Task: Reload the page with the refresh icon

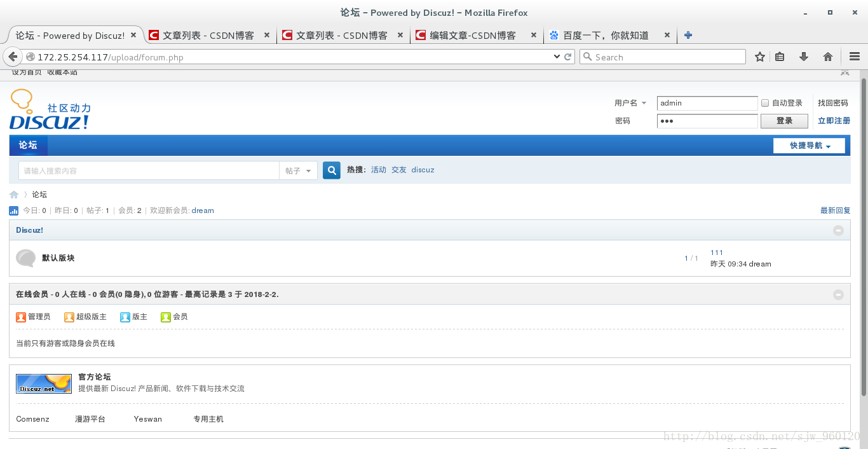Action: [x=568, y=57]
